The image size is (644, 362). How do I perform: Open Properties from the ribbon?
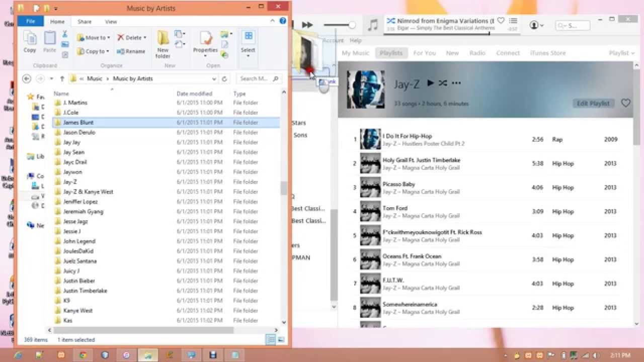click(205, 42)
